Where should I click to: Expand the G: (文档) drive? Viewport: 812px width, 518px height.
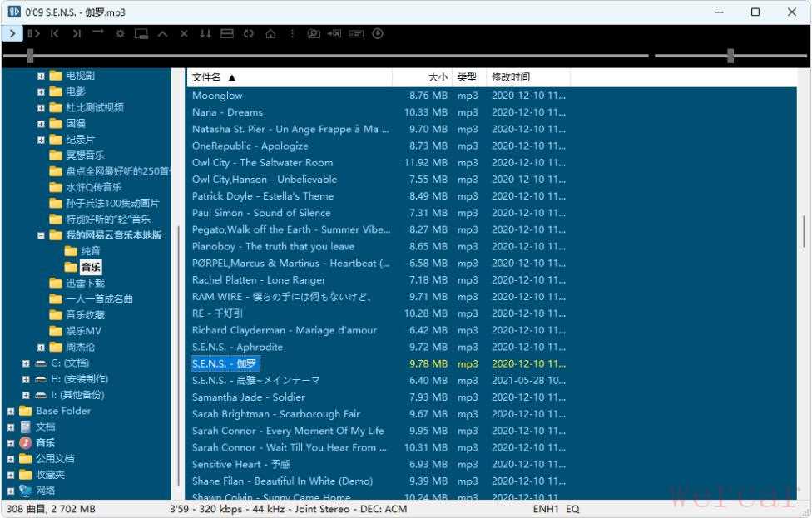click(x=26, y=363)
